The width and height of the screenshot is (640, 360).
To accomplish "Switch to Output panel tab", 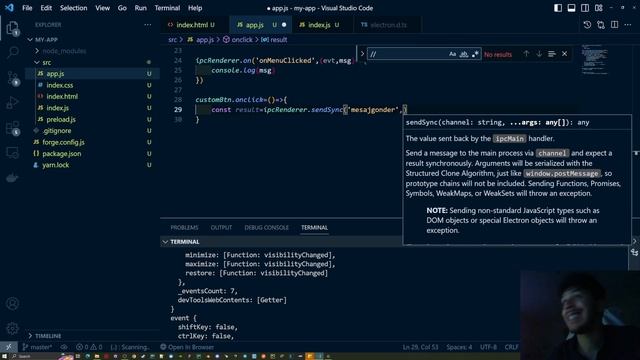I will [x=221, y=228].
